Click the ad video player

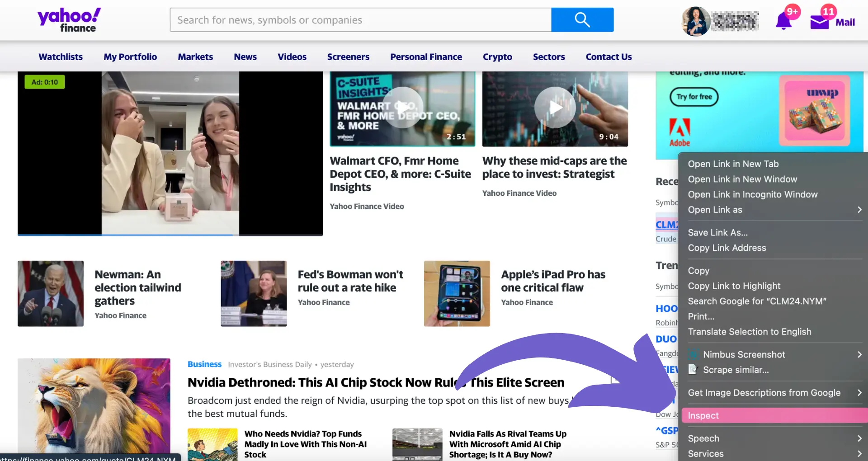point(170,153)
